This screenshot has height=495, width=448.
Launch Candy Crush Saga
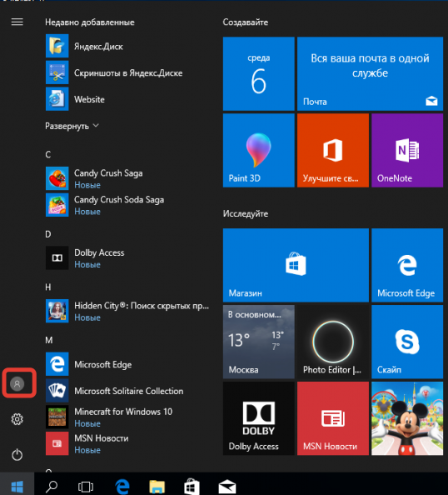[x=127, y=178]
